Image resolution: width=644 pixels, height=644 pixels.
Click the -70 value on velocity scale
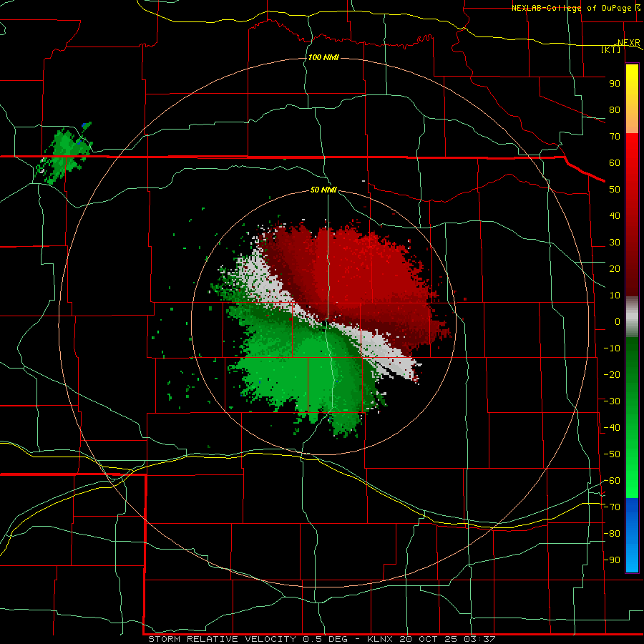(x=612, y=507)
